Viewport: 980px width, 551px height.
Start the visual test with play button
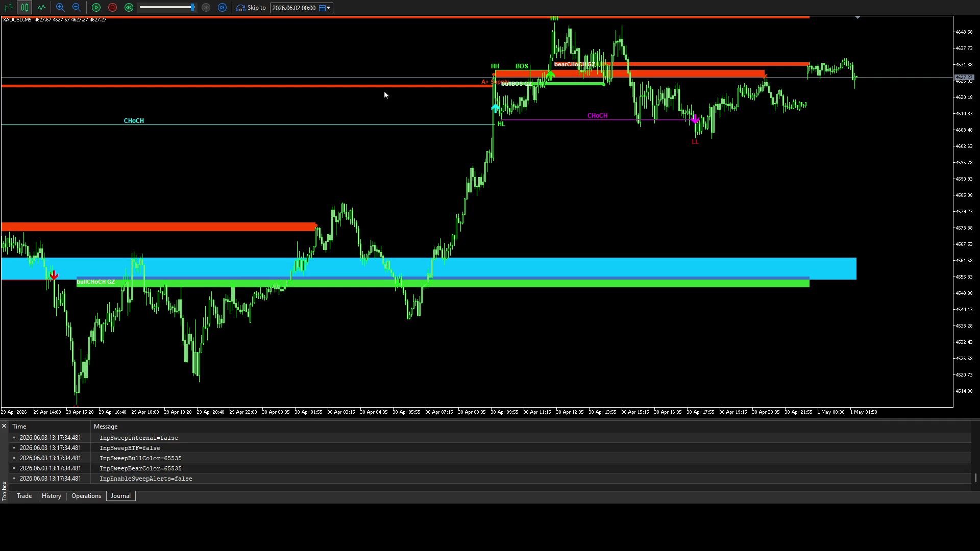pos(96,8)
